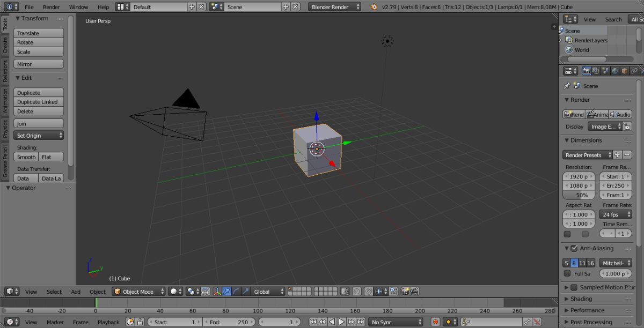Open the Global orientation dropdown
Image resolution: width=644 pixels, height=328 pixels.
coord(268,292)
